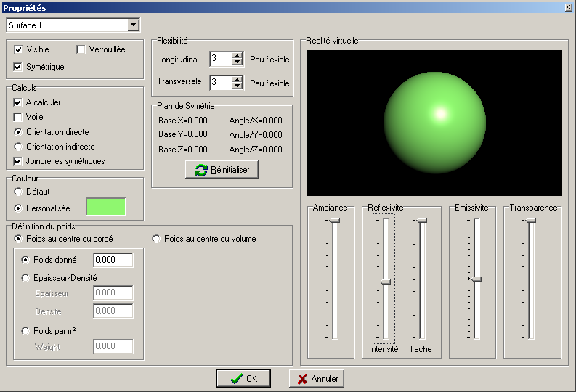Image resolution: width=576 pixels, height=392 pixels.
Task: Enable the Verrouillée checkbox
Action: click(x=81, y=49)
